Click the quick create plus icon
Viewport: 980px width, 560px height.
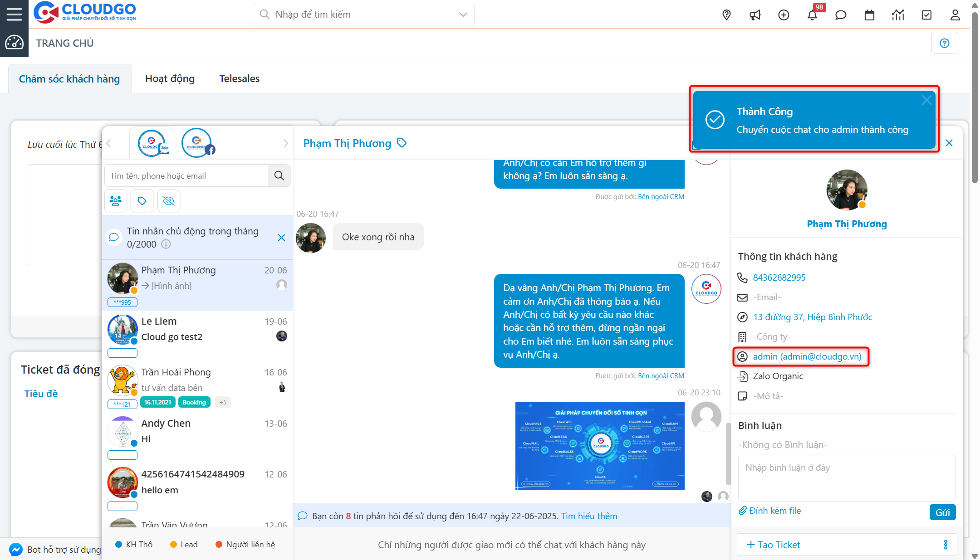[x=784, y=15]
